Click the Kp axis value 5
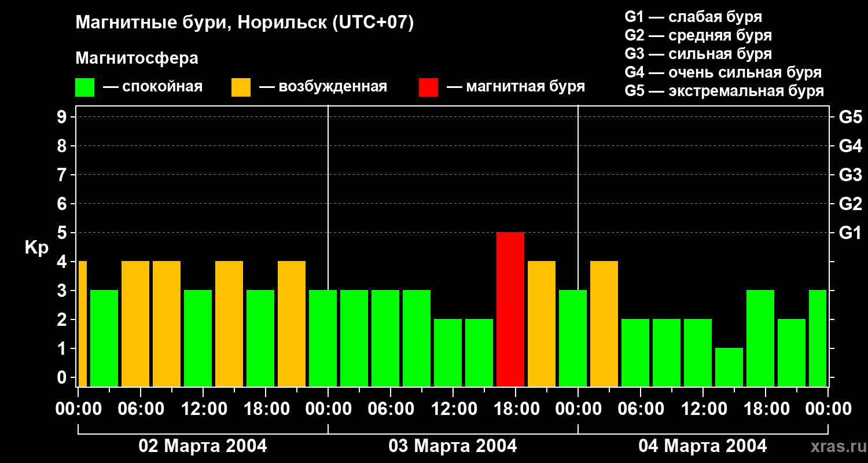This screenshot has width=868, height=463. point(63,233)
